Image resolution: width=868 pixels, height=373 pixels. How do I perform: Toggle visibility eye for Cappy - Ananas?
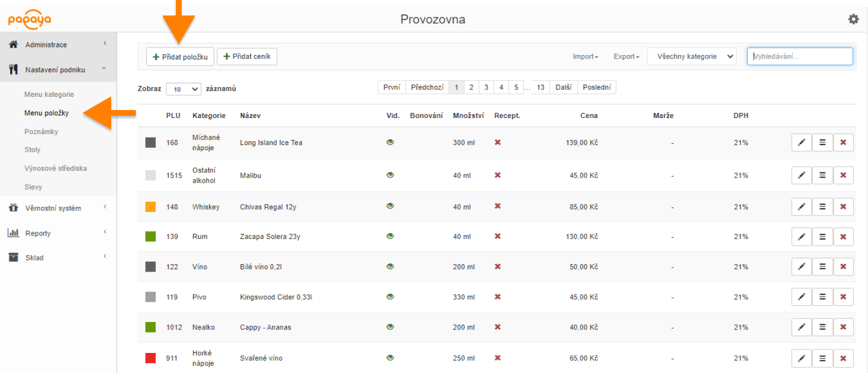pos(390,327)
